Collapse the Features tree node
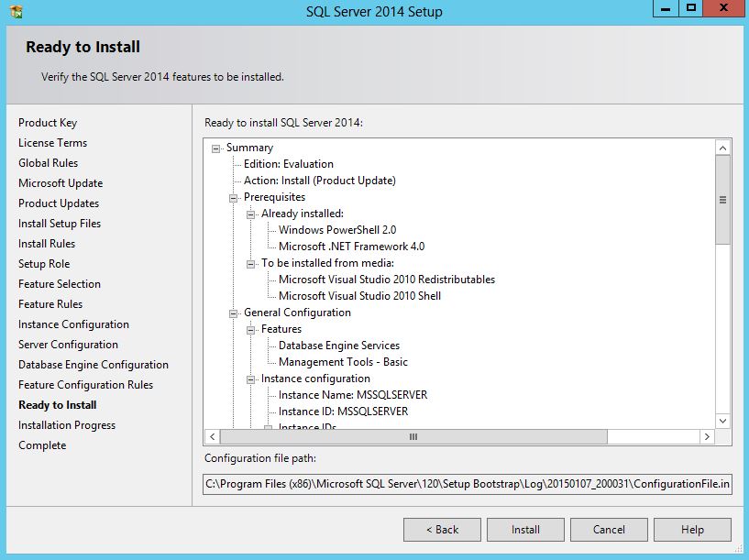 click(251, 330)
